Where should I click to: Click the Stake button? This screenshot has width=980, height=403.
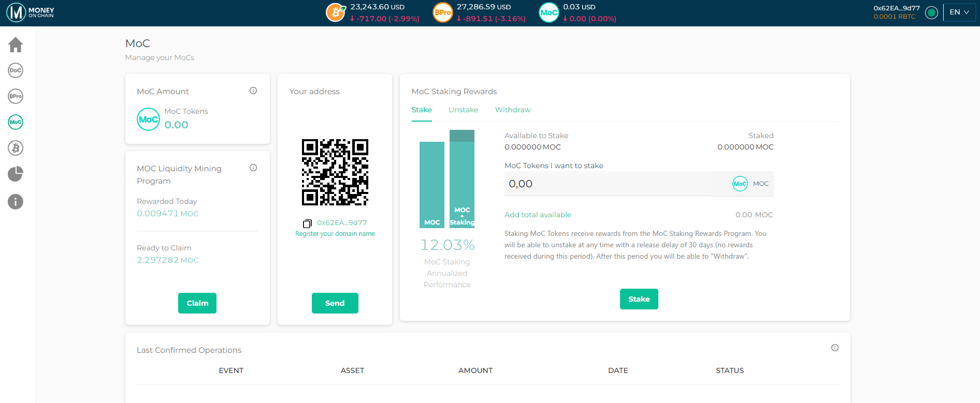[639, 299]
